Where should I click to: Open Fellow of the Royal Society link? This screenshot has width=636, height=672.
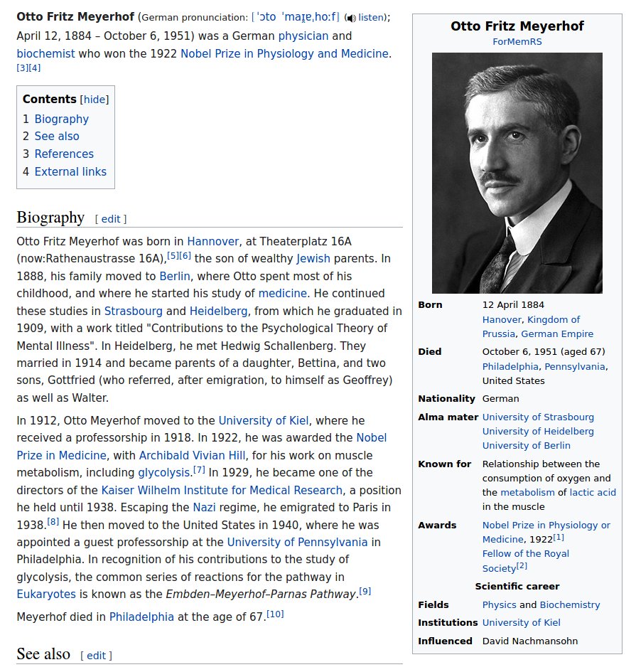pos(526,561)
